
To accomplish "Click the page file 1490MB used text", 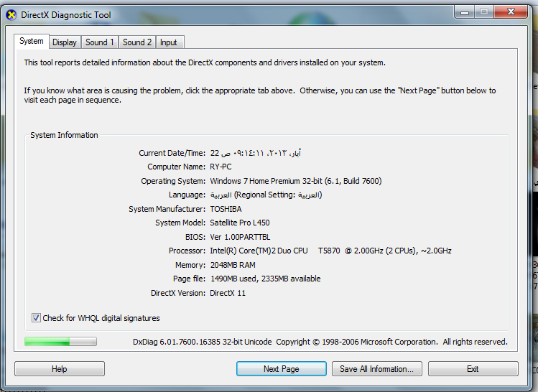I will click(265, 279).
